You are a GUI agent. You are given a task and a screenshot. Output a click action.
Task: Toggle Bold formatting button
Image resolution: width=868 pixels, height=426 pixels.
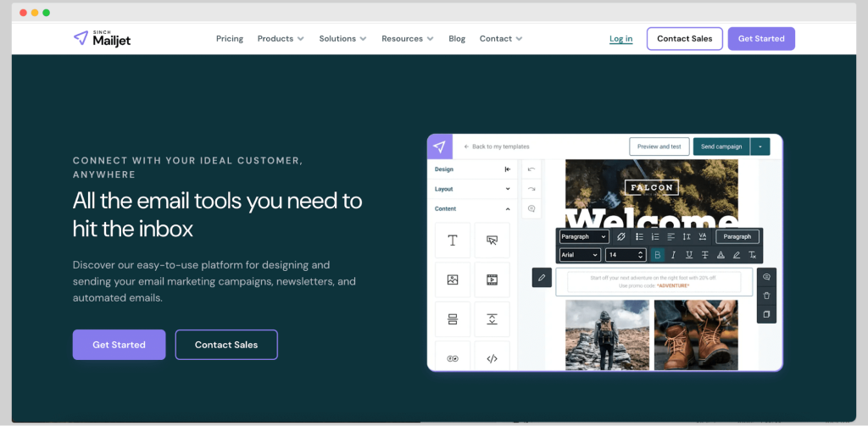coord(658,255)
